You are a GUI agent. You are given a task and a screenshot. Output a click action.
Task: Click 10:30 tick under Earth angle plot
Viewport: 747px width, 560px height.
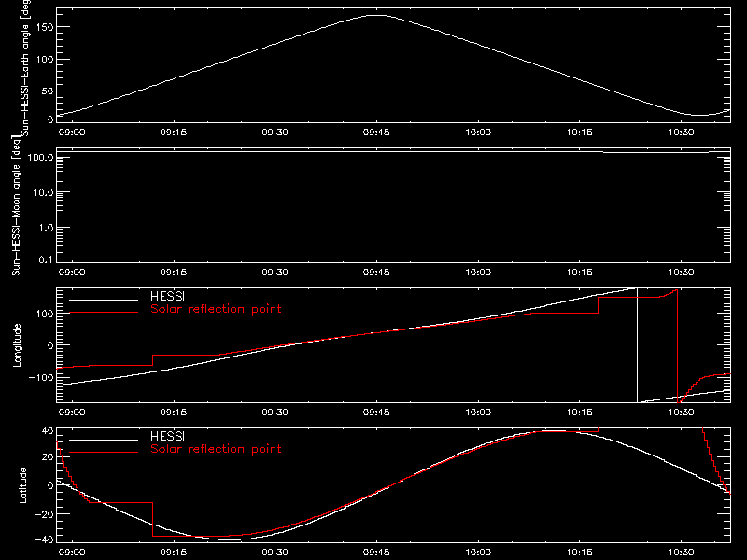tap(681, 132)
